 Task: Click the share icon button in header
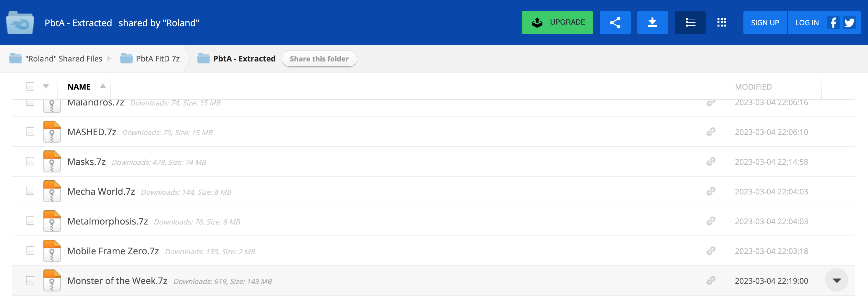[615, 23]
